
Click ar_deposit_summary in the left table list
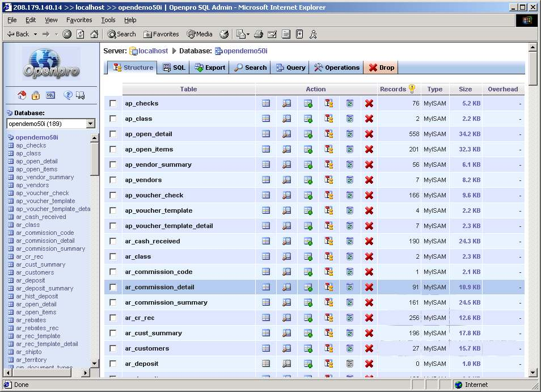coord(44,288)
